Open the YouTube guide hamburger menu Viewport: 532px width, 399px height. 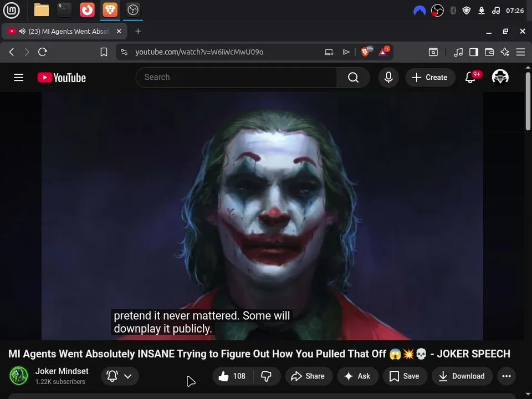coord(19,78)
